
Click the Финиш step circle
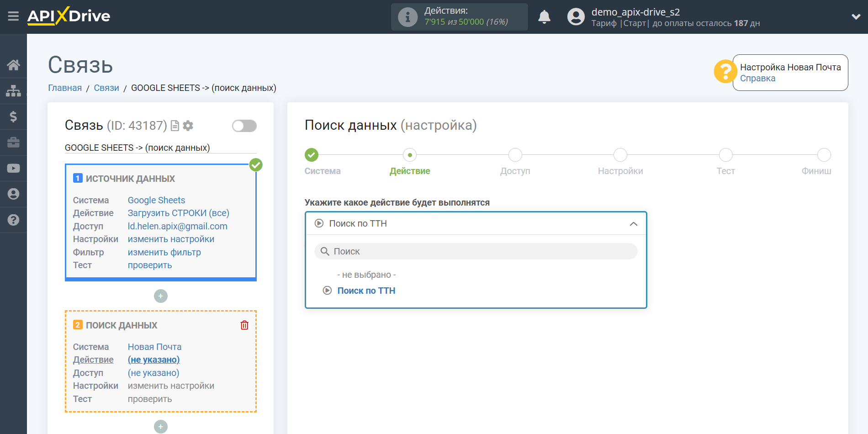tap(824, 155)
